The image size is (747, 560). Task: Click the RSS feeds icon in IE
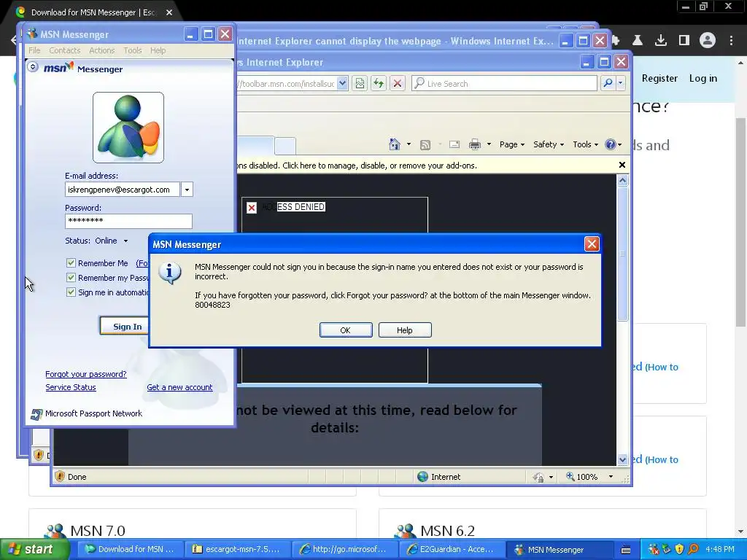coord(425,145)
